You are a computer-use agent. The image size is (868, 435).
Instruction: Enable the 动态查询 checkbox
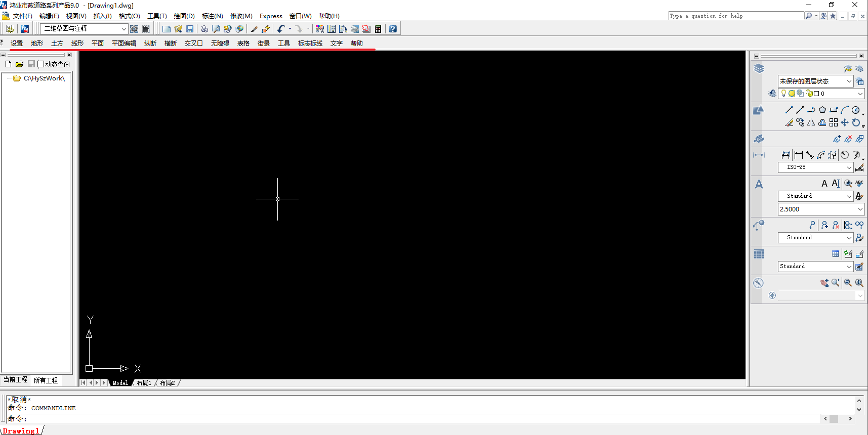point(41,64)
